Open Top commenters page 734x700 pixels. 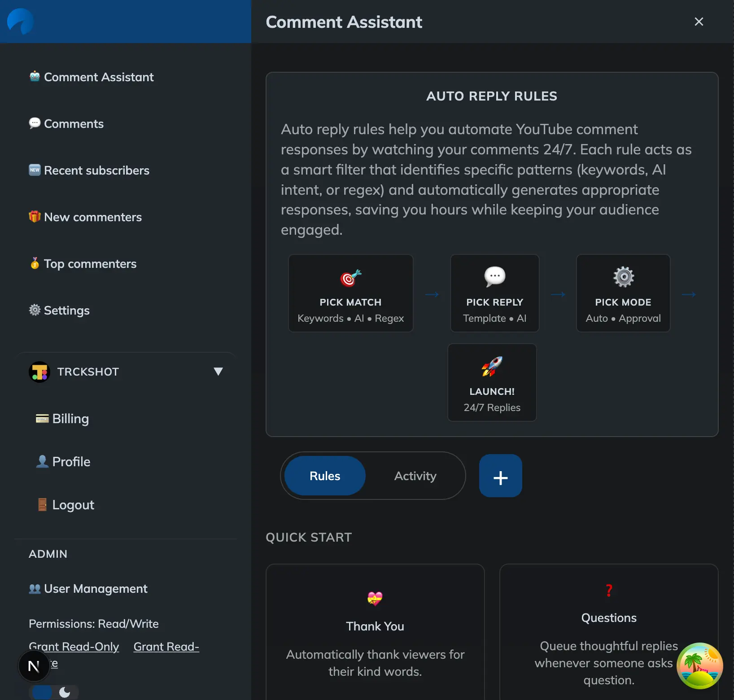(90, 264)
